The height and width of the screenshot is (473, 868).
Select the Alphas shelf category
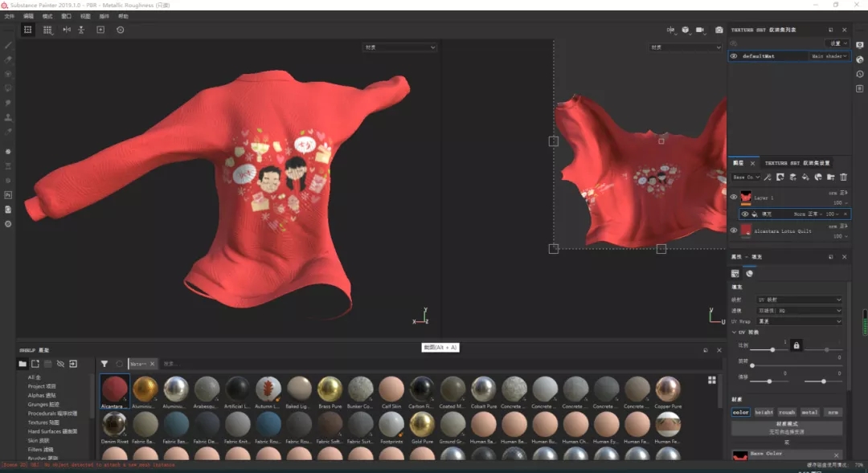pos(42,396)
